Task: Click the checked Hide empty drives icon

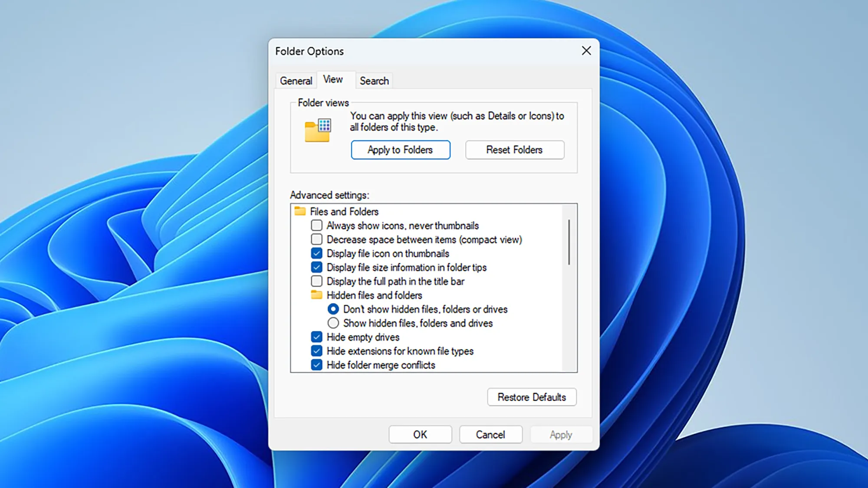Action: [316, 337]
